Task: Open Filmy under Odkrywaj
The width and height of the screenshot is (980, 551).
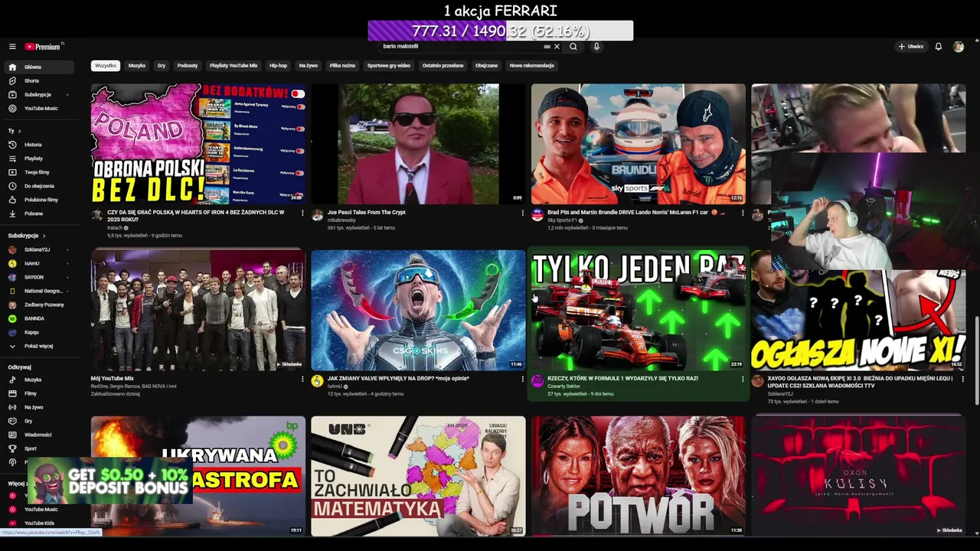Action: 38,393
